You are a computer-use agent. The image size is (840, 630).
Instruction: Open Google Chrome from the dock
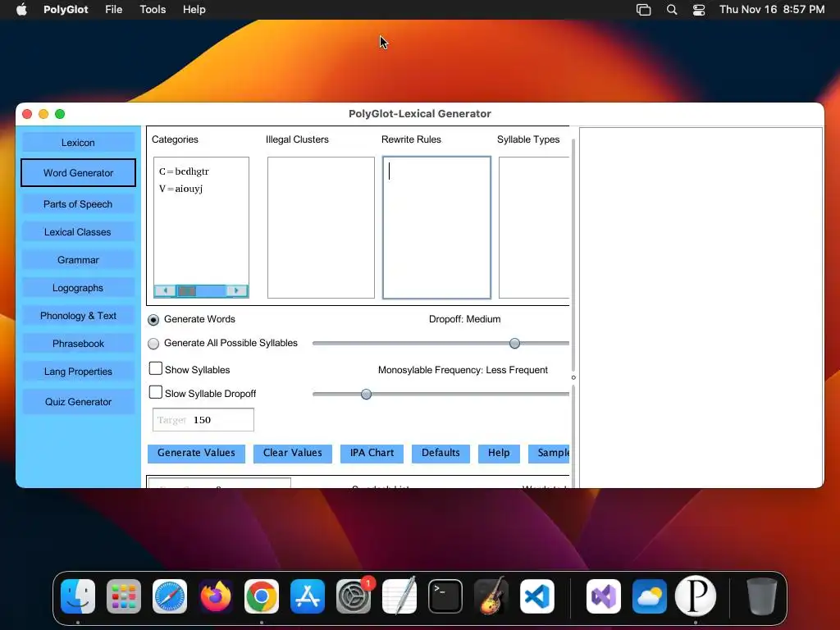(x=262, y=596)
